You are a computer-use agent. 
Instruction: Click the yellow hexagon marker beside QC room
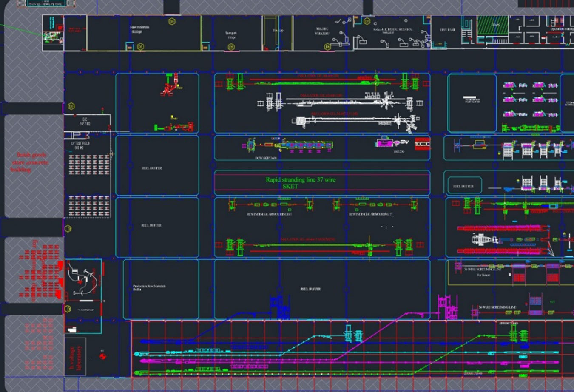pos(71,106)
